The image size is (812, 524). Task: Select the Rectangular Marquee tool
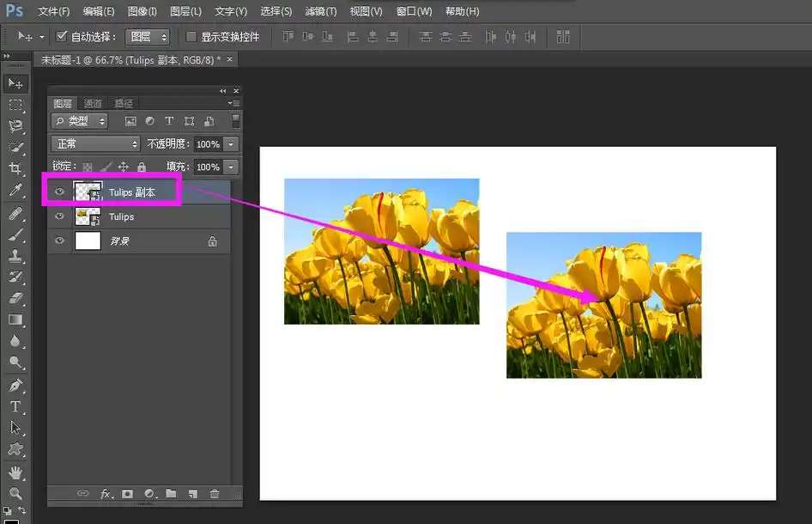[15, 105]
